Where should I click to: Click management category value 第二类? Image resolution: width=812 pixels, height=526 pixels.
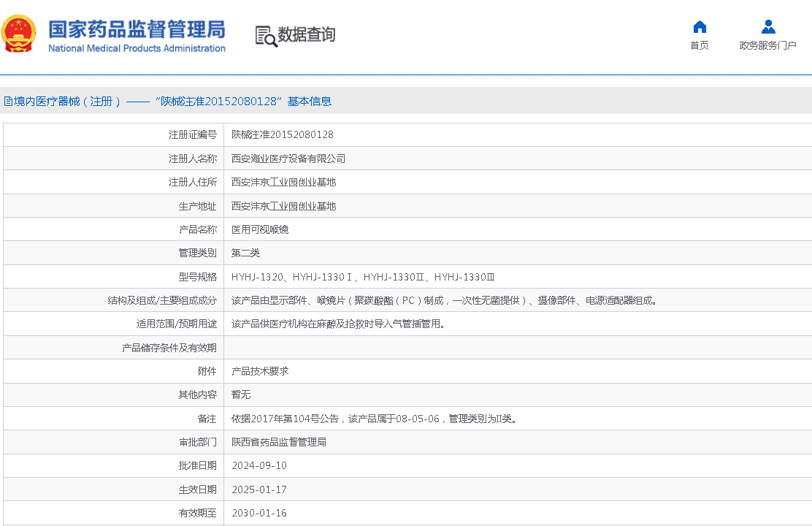click(245, 254)
